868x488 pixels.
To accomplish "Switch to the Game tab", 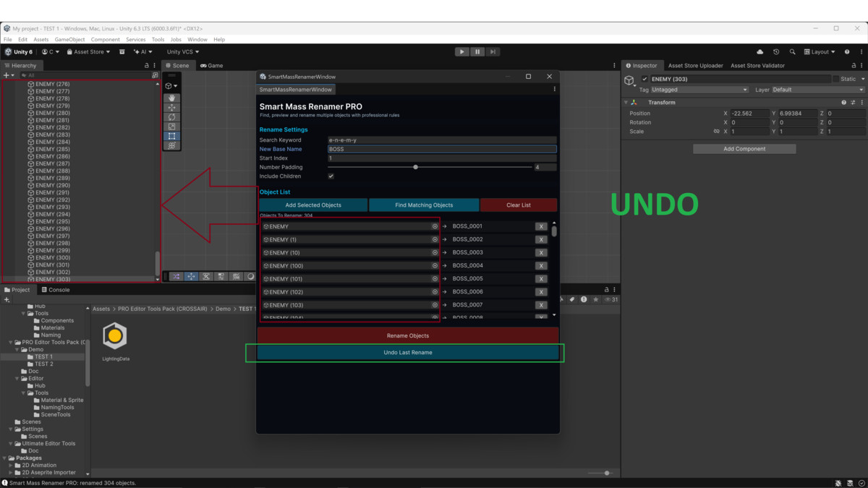I will [x=212, y=66].
